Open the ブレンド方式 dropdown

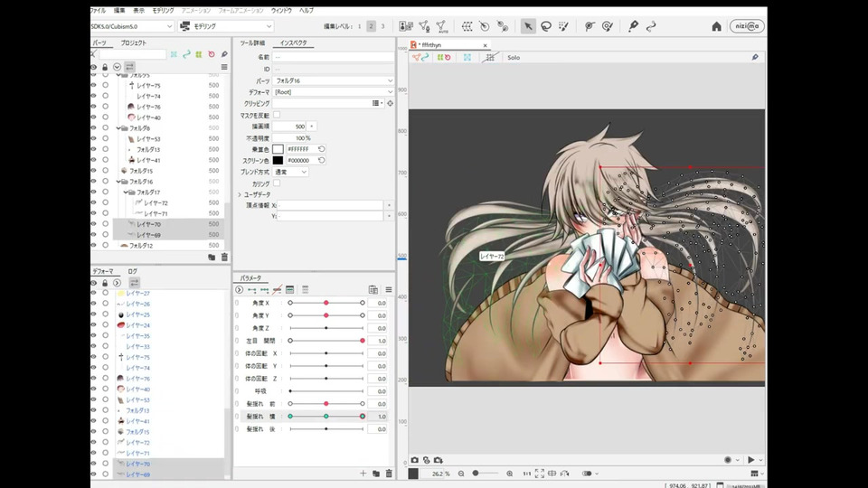(x=290, y=172)
